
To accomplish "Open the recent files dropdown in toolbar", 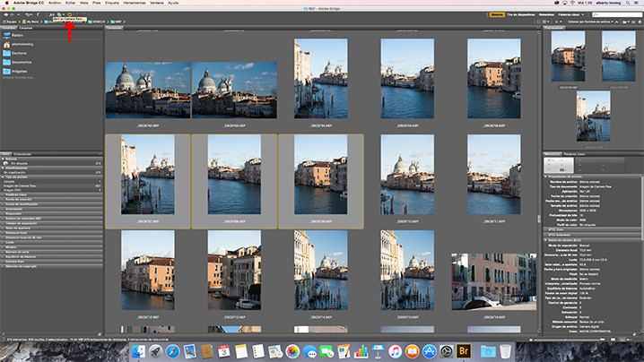I will [x=29, y=14].
